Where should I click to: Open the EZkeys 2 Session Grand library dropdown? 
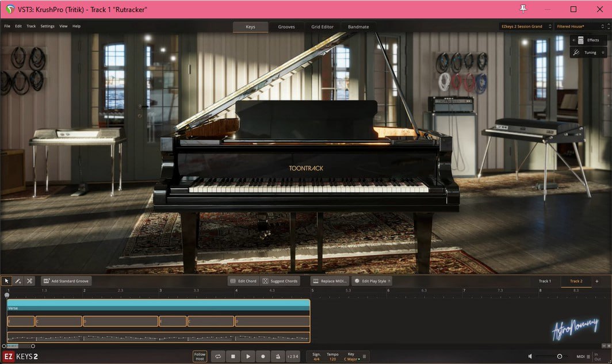pos(525,26)
